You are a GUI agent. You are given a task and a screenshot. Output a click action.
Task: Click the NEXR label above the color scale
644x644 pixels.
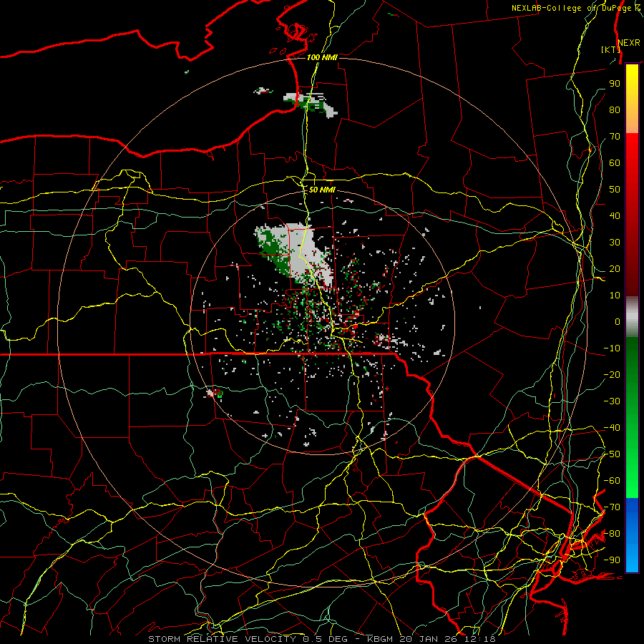[629, 43]
